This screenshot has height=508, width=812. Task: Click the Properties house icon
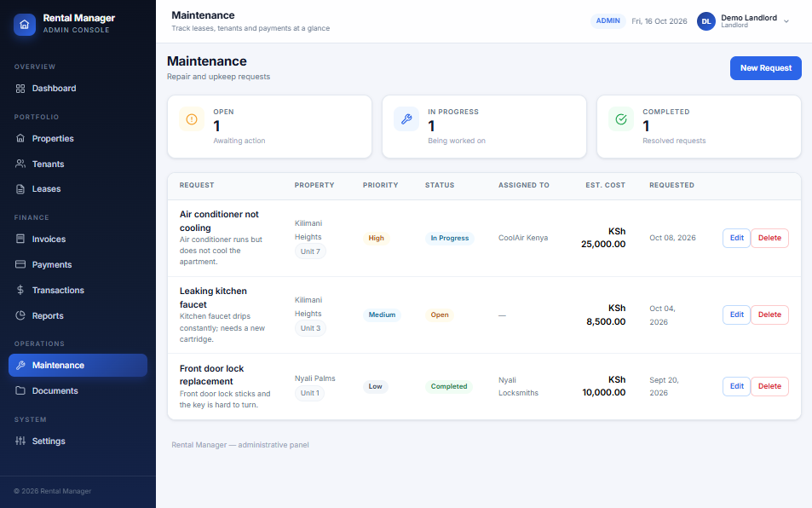tap(20, 138)
